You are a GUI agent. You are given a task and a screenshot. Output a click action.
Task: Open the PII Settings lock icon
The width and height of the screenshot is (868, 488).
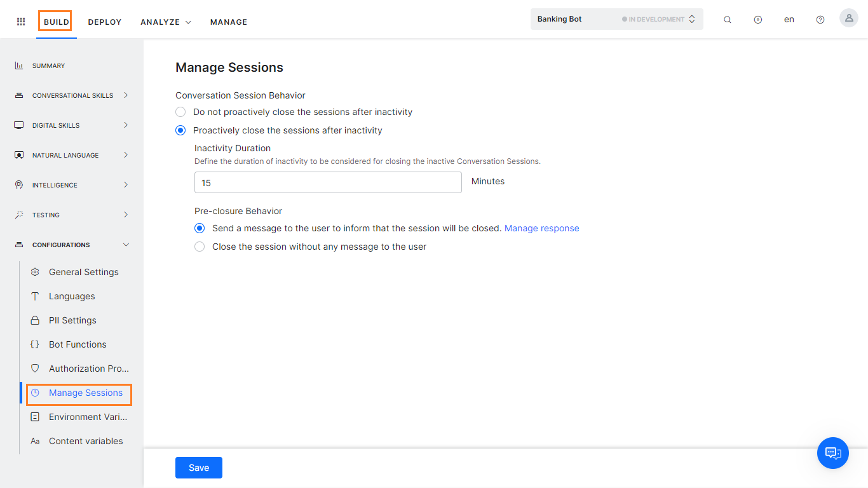click(35, 320)
